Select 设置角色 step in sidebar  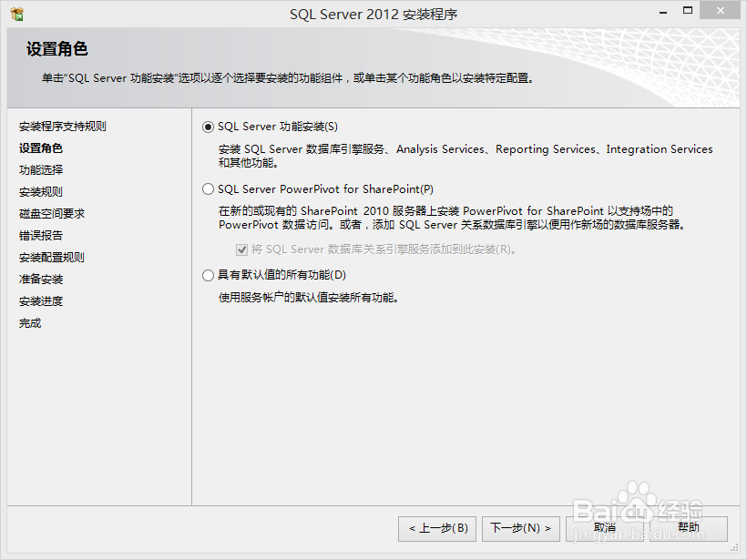click(40, 148)
